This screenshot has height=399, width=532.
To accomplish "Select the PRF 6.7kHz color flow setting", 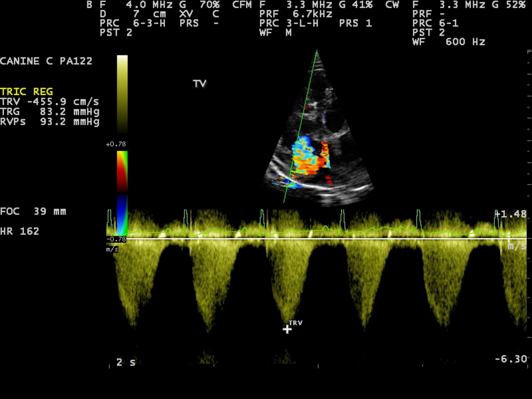I will [x=295, y=14].
